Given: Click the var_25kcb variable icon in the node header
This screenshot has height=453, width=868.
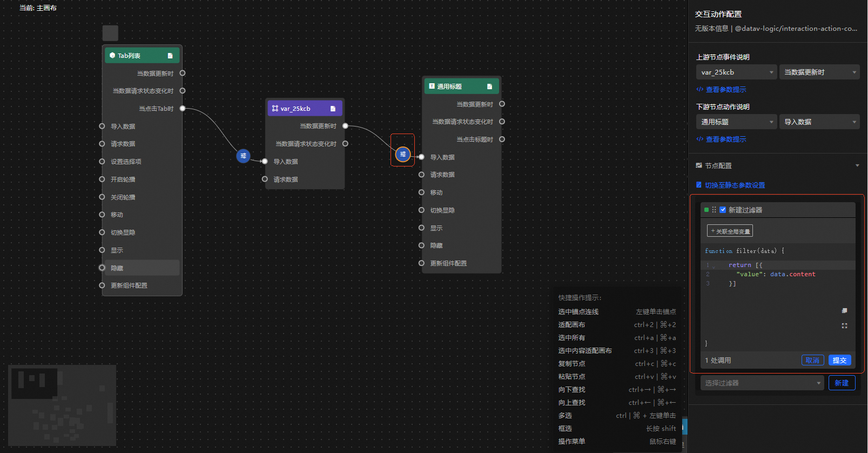Looking at the screenshot, I should click(x=275, y=108).
